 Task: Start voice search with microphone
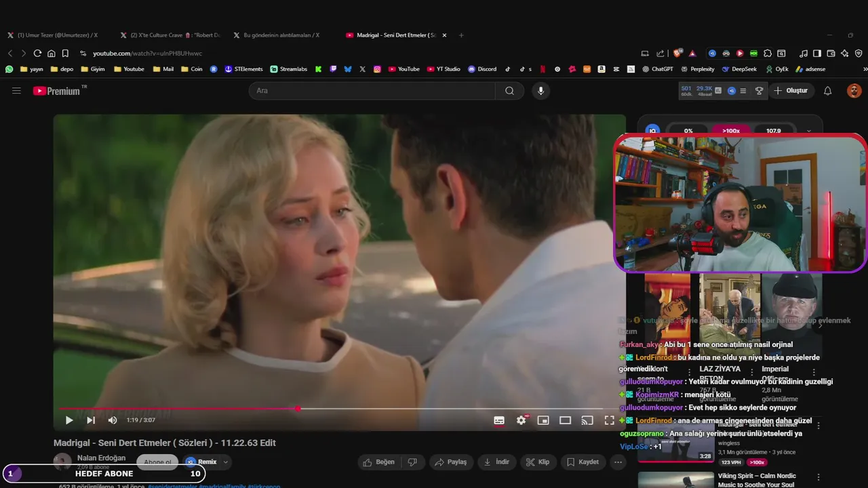pos(540,91)
